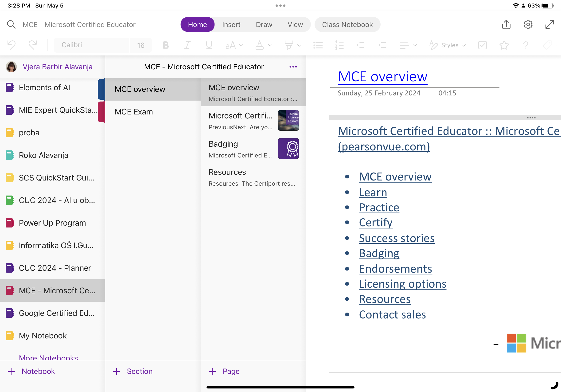Image resolution: width=561 pixels, height=392 pixels.
Task: Open the section list three-dot options menu
Action: click(293, 67)
